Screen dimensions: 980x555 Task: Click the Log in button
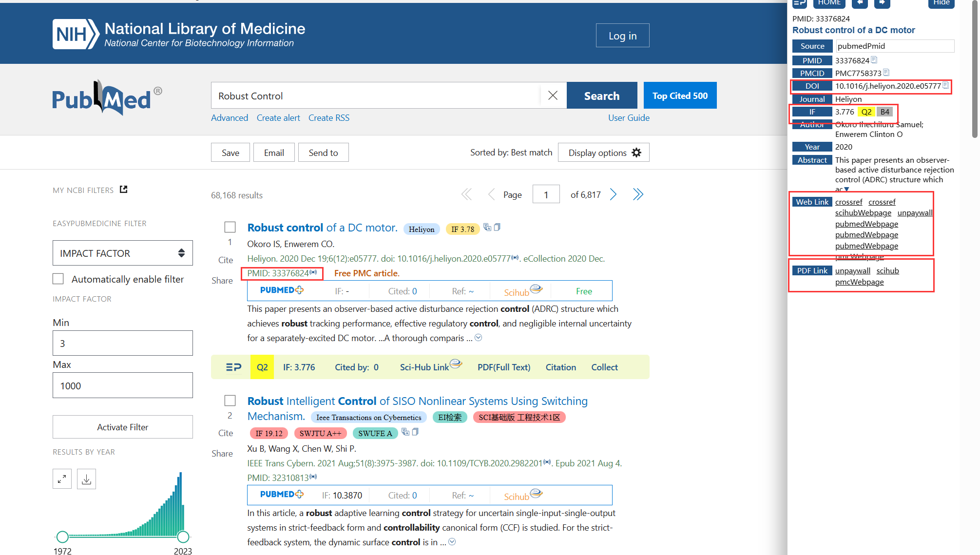point(622,36)
